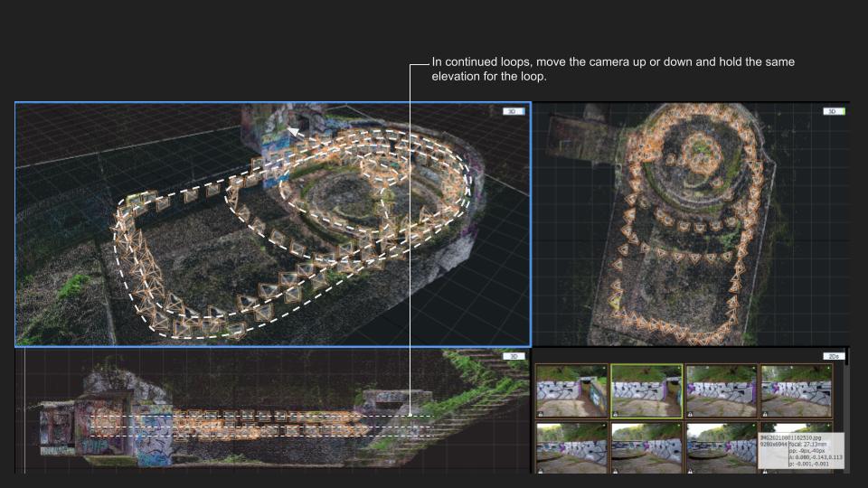Click lock icon on third top-row thumbnail
Image resolution: width=868 pixels, height=488 pixels.
[x=690, y=413]
